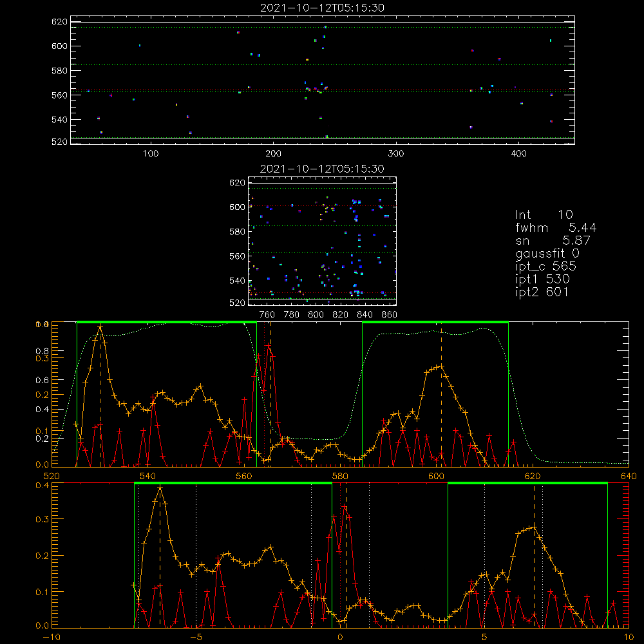Click x-axis label 840 on middle scatter plot
The height and width of the screenshot is (644, 644).
(365, 315)
